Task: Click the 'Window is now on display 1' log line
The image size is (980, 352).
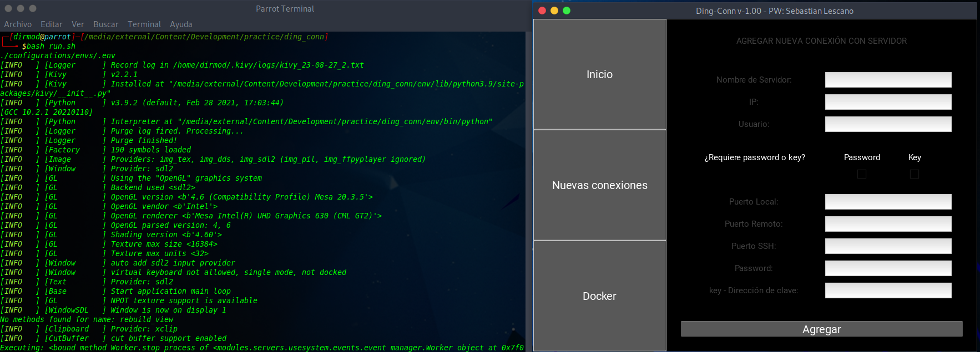Action: (x=169, y=310)
